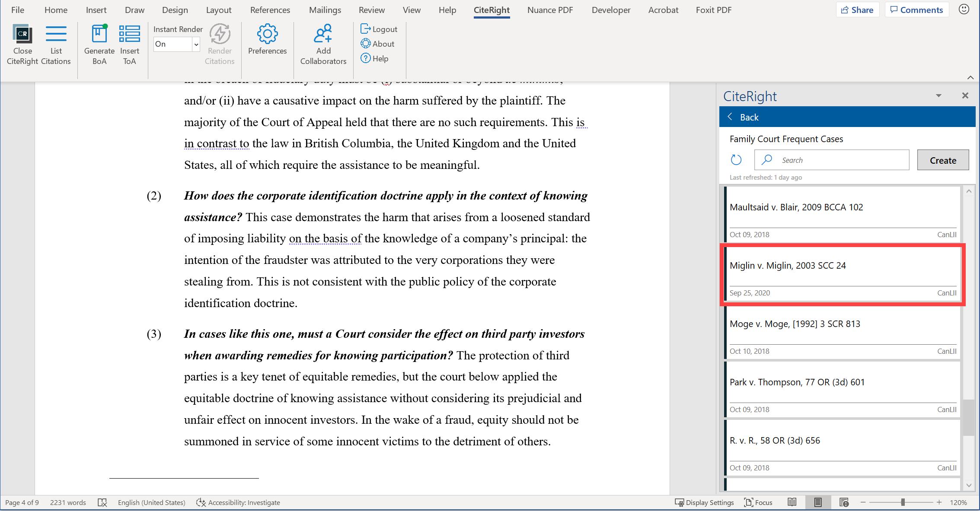This screenshot has width=980, height=511.
Task: Open the List Citations tool
Action: pyautogui.click(x=56, y=45)
